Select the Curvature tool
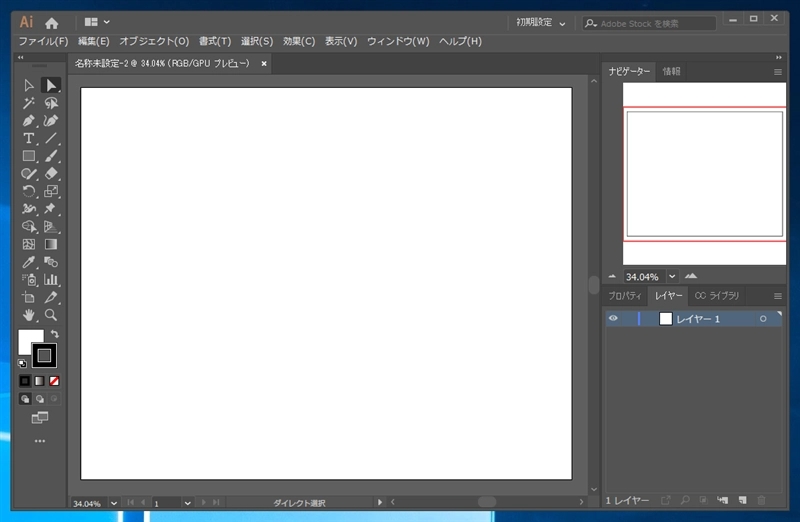This screenshot has height=522, width=800. point(51,121)
